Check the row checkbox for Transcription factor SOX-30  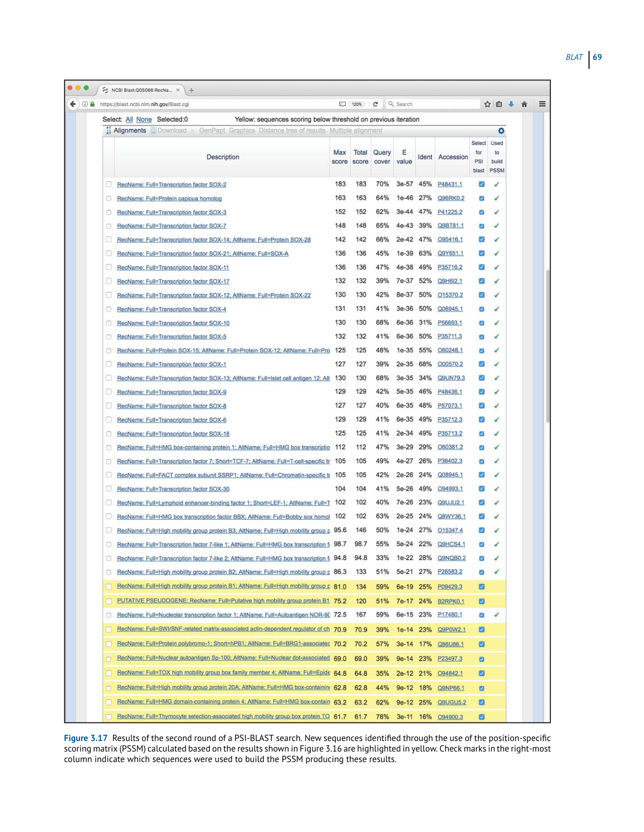pos(109,489)
